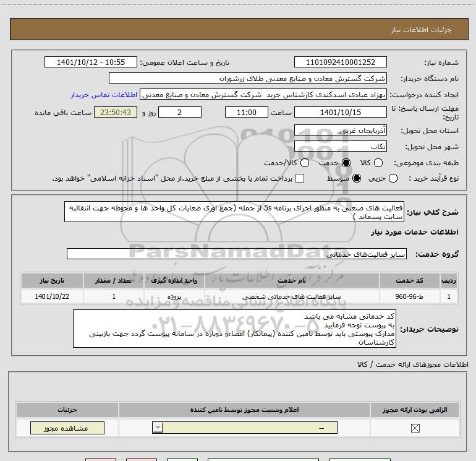Screen dimensions: 476x461
Task: Click the need date cell 1401/10/22
Action: click(52, 296)
